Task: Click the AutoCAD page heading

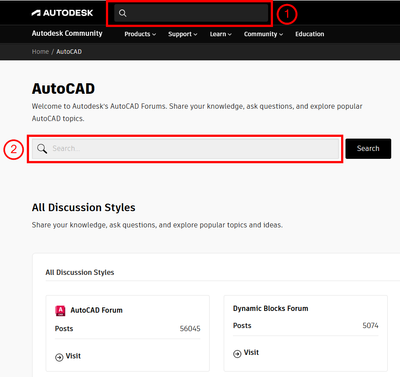Action: pyautogui.click(x=63, y=89)
